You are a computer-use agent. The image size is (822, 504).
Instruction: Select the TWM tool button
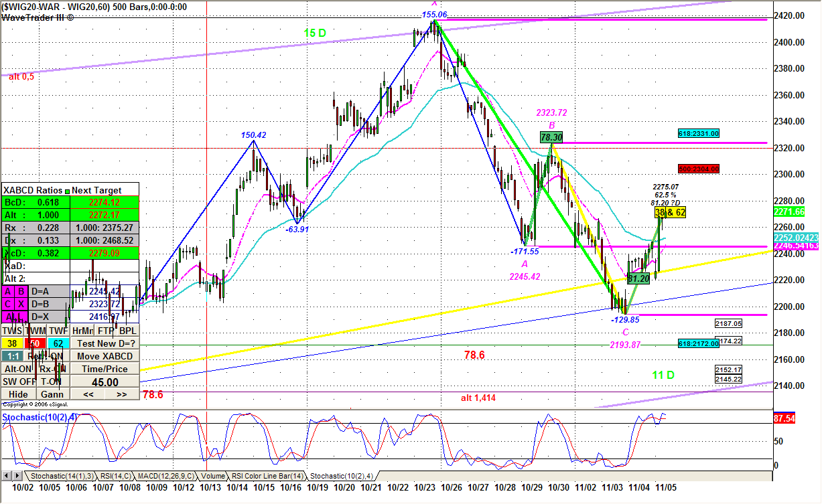point(36,331)
